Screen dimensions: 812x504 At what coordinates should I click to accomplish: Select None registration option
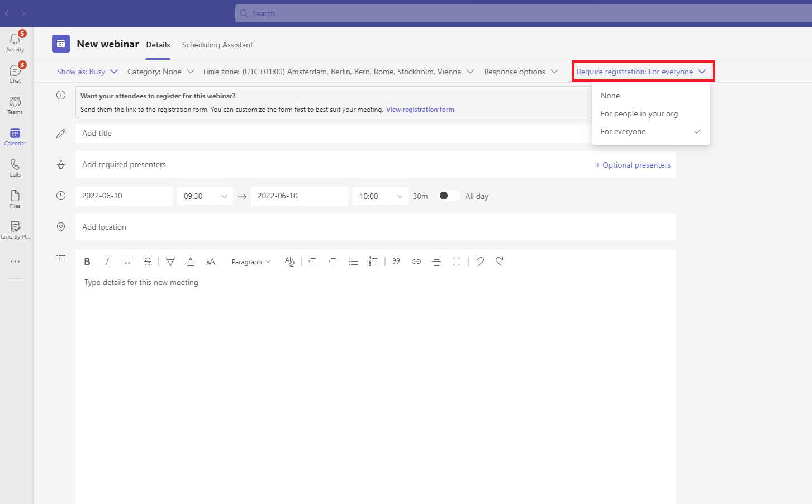click(x=651, y=96)
